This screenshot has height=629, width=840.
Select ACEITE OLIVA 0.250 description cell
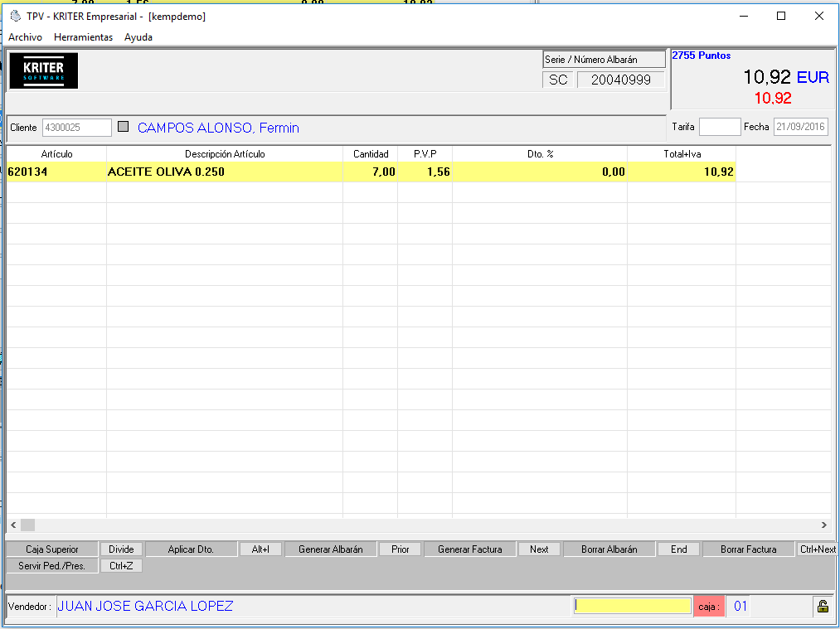point(225,172)
